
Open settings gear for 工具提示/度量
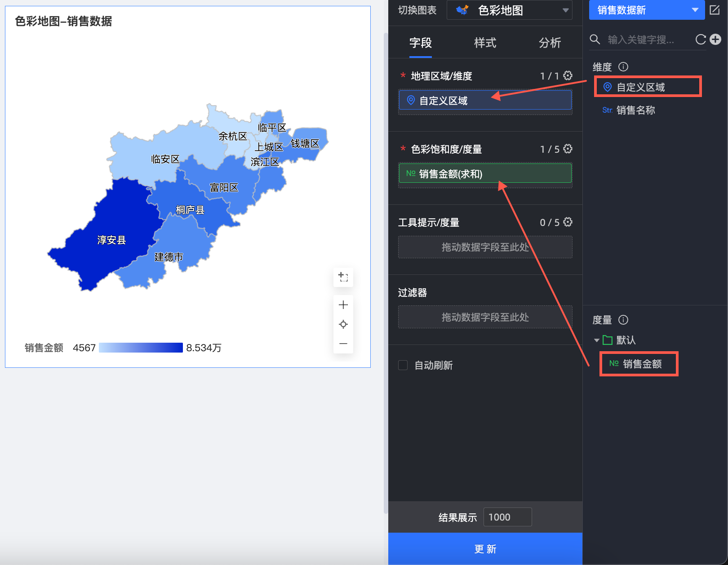coord(568,222)
